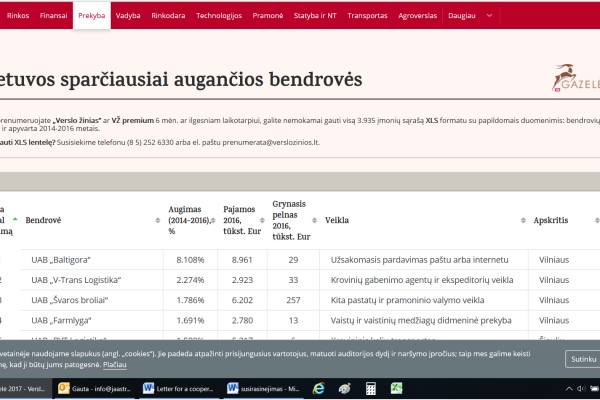The height and width of the screenshot is (400, 600).
Task: Sort by Pajamos 2016 column
Action: pos(262,220)
